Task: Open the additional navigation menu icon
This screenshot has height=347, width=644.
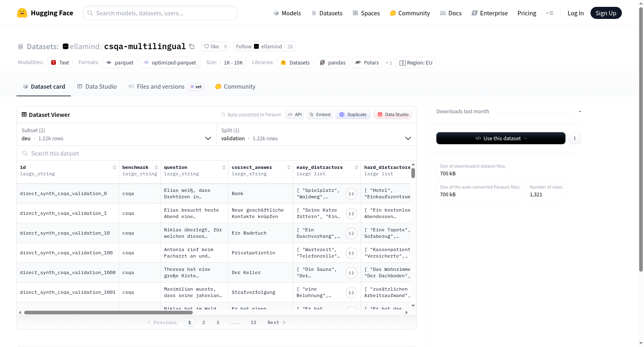Action: (549, 13)
